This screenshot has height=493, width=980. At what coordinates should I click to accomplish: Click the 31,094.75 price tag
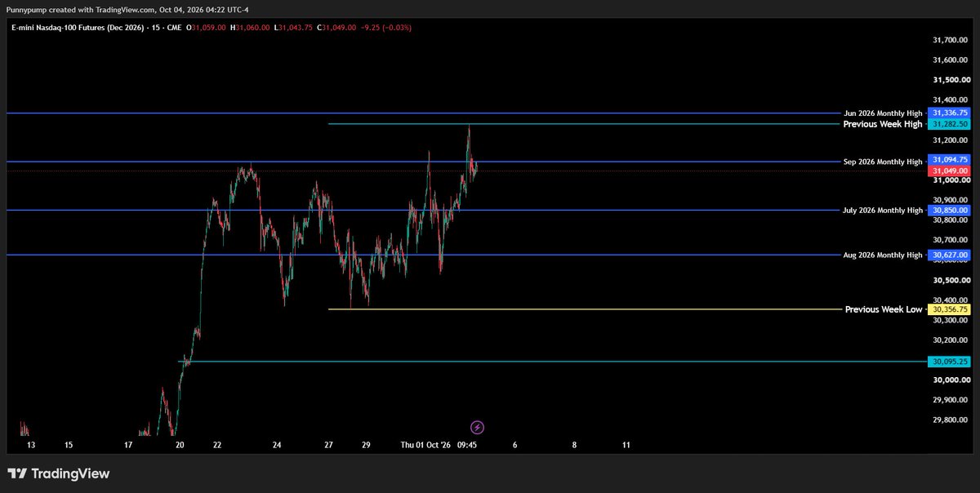click(948, 161)
